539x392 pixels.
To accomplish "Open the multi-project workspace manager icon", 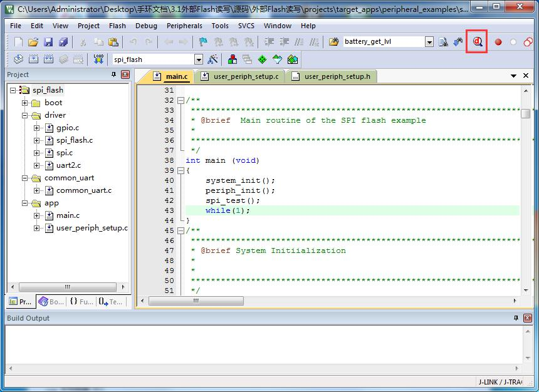I will [x=247, y=59].
